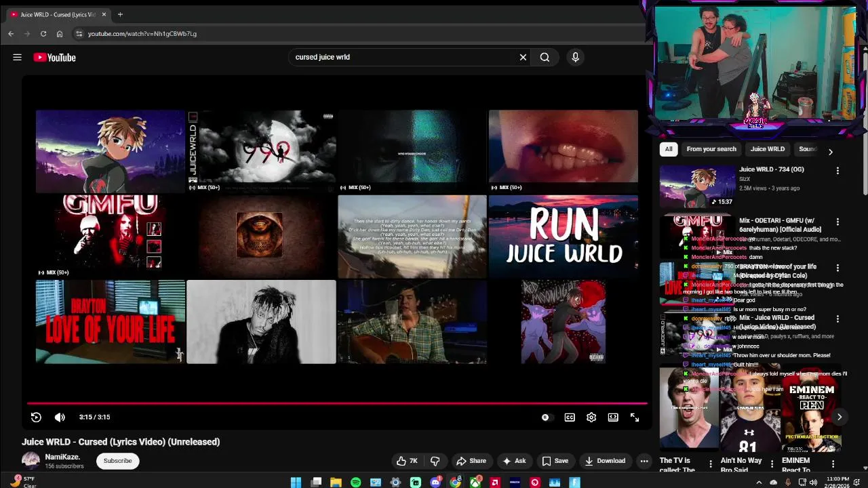Open options for Mix - ODETARI - GMFU

[x=837, y=222]
